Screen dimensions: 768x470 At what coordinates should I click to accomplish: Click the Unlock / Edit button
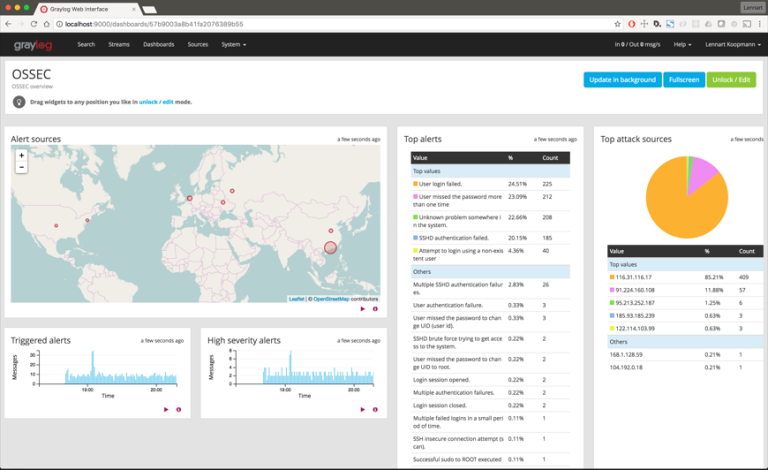pyautogui.click(x=731, y=80)
